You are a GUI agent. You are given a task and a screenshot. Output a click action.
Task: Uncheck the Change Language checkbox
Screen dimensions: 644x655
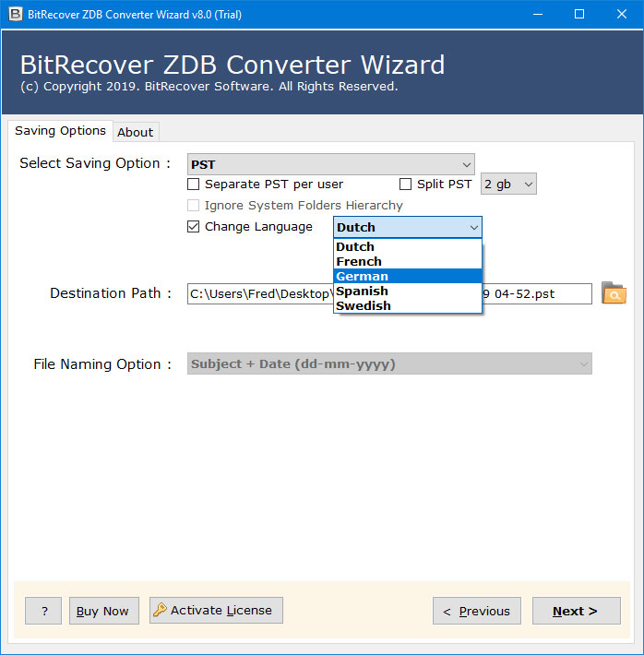pos(193,226)
